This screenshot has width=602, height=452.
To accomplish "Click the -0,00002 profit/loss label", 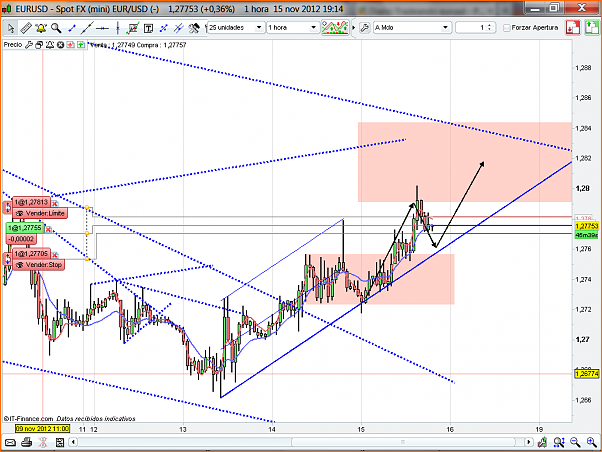I will tap(21, 239).
